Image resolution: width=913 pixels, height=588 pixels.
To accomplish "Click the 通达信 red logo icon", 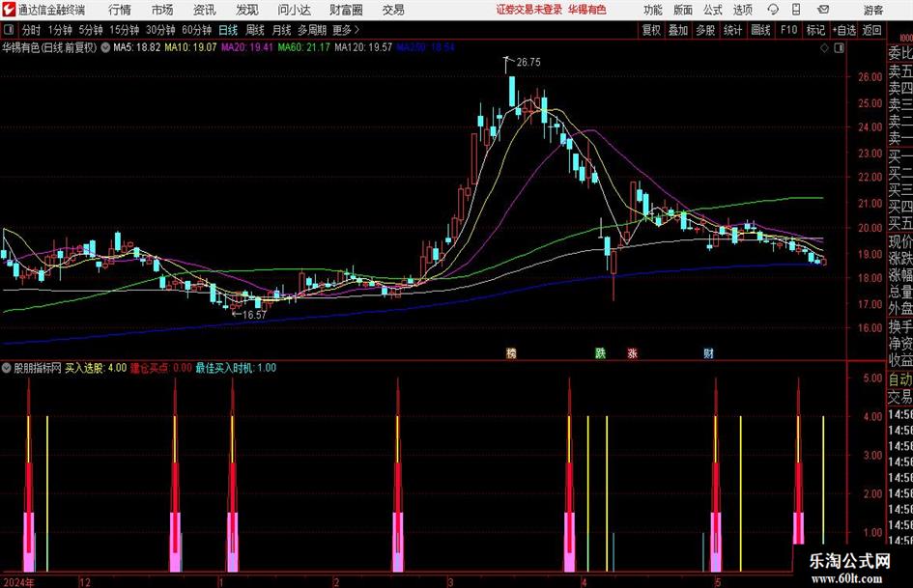I will (8, 10).
